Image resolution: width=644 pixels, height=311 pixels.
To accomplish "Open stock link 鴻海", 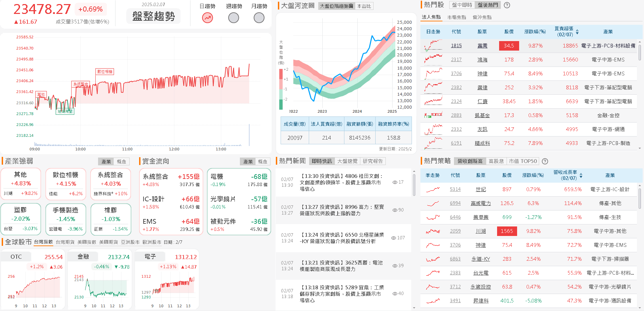I will click(x=482, y=60).
